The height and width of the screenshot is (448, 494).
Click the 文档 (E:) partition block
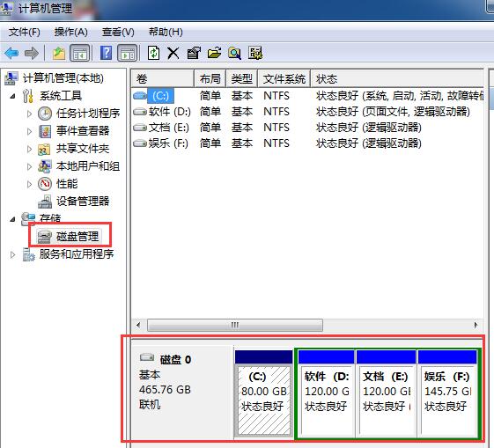386,393
